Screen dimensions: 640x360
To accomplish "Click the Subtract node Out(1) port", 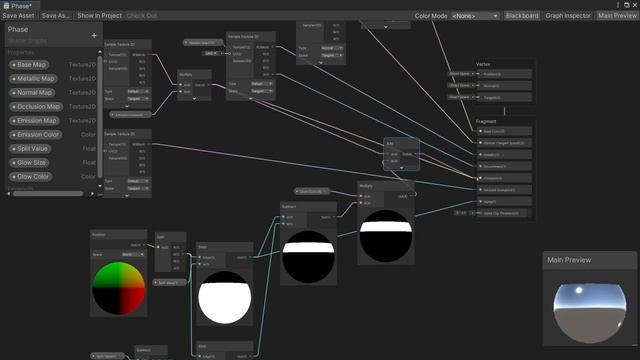I will tap(334, 217).
